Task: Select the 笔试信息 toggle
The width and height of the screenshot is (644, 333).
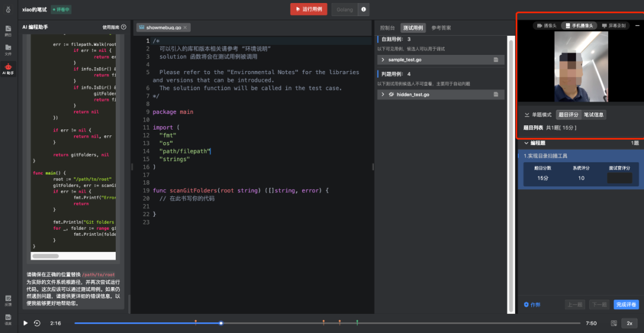Action: point(594,115)
